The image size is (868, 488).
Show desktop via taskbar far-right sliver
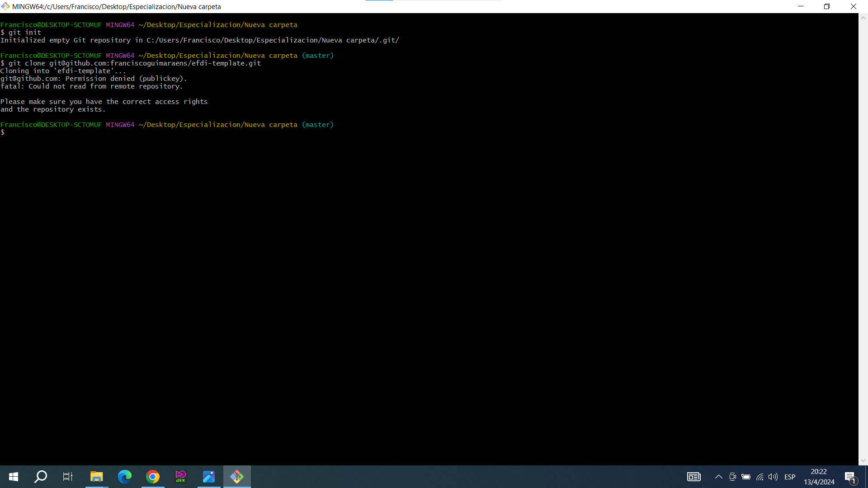866,477
